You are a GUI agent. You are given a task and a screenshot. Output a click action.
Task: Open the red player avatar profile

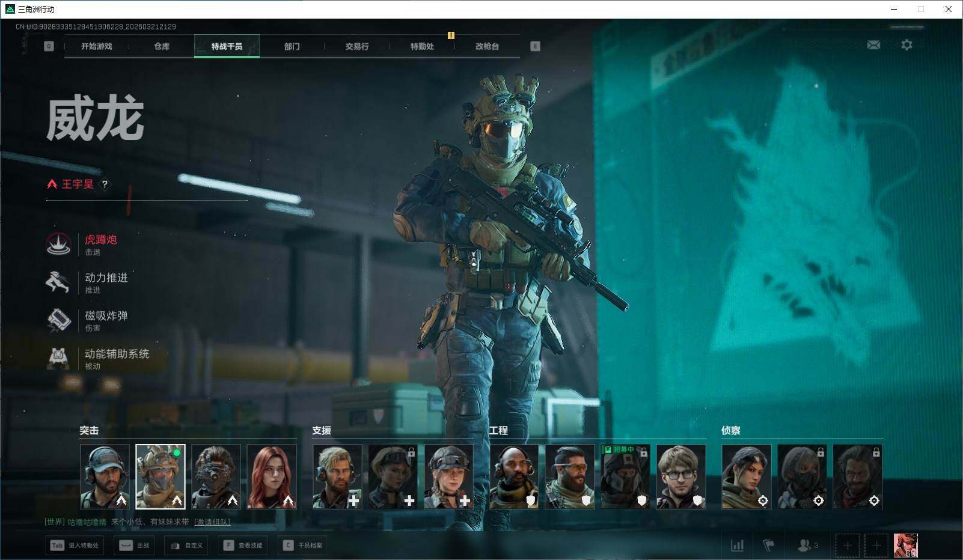coord(905,546)
